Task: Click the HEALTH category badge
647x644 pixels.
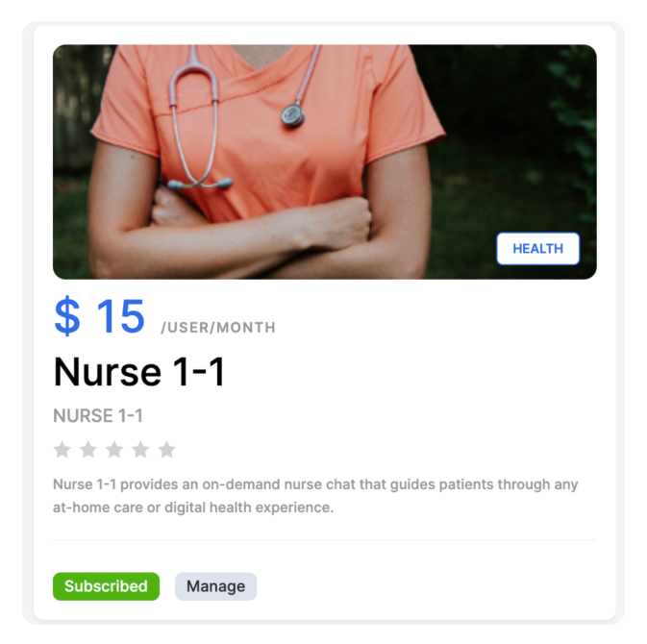Action: pos(537,248)
